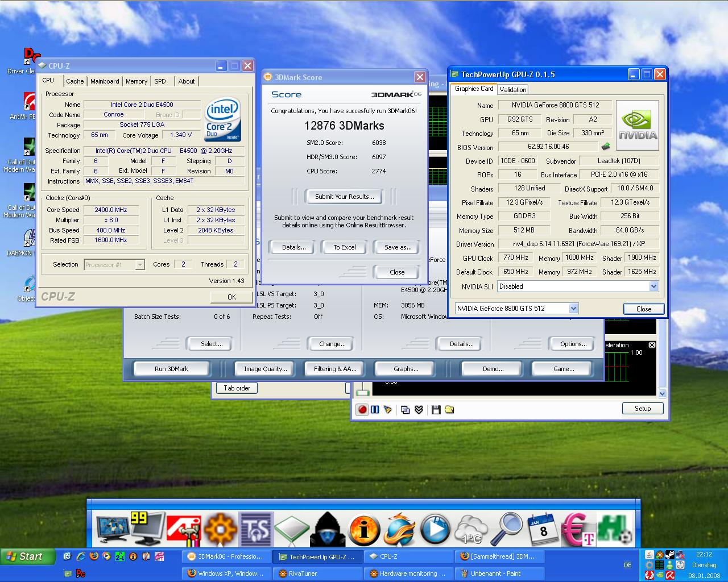Click the record button in Hardware monitoring toolbar
This screenshot has width=728, height=582.
[x=362, y=409]
